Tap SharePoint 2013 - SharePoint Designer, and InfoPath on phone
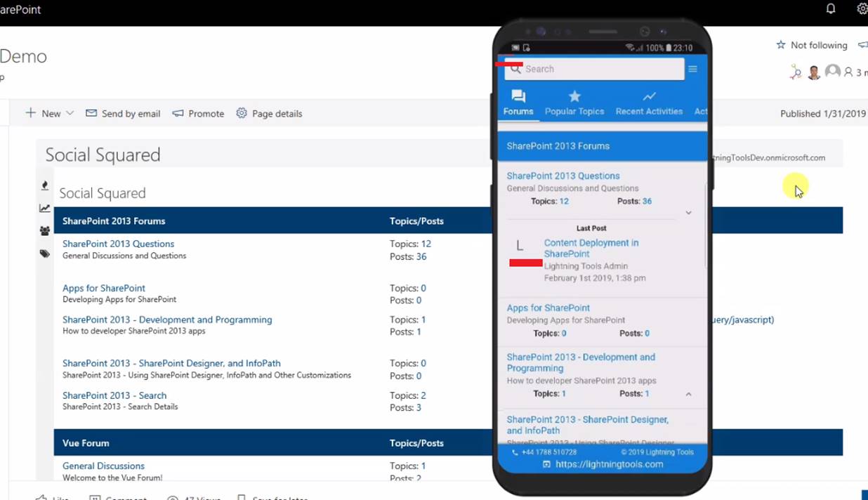This screenshot has height=500, width=868. (x=588, y=425)
